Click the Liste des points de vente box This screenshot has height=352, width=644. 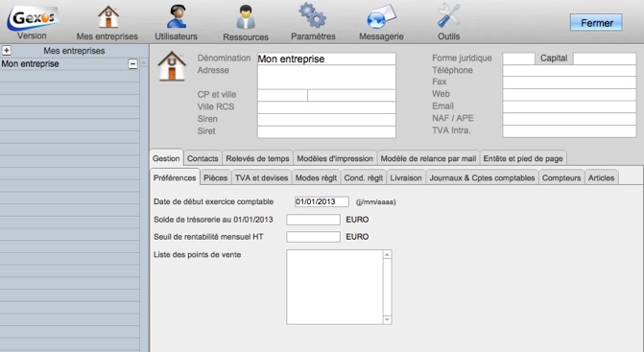335,287
